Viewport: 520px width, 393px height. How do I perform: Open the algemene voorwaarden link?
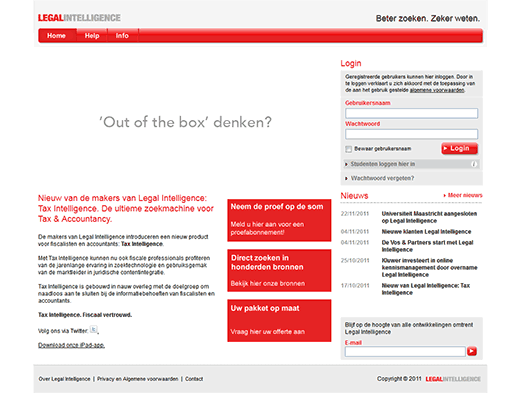point(437,90)
